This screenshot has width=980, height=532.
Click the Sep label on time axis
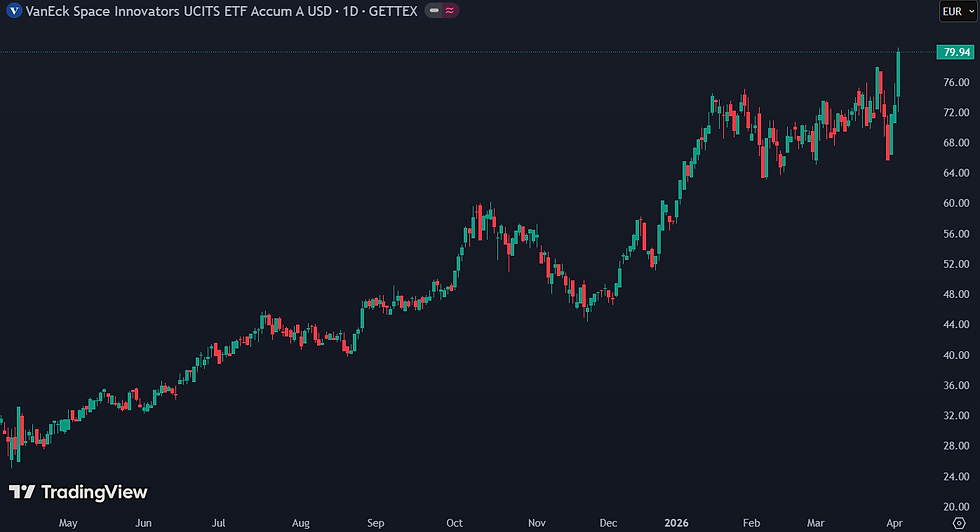(x=376, y=523)
